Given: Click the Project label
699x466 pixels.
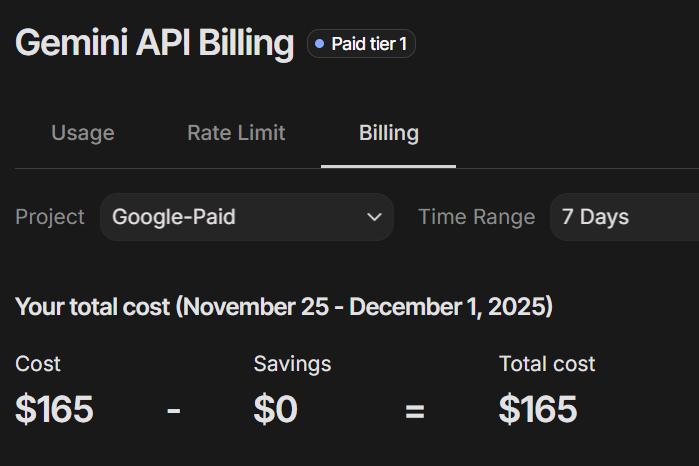Looking at the screenshot, I should pos(50,217).
